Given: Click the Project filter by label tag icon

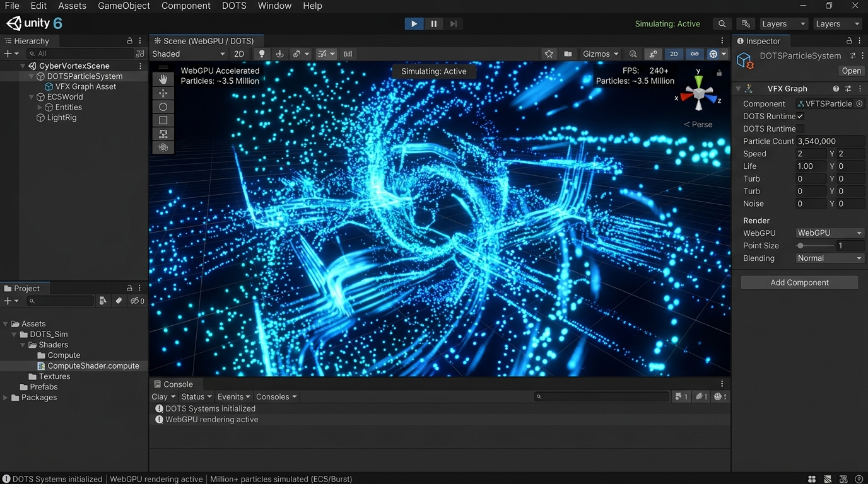Looking at the screenshot, I should [119, 301].
